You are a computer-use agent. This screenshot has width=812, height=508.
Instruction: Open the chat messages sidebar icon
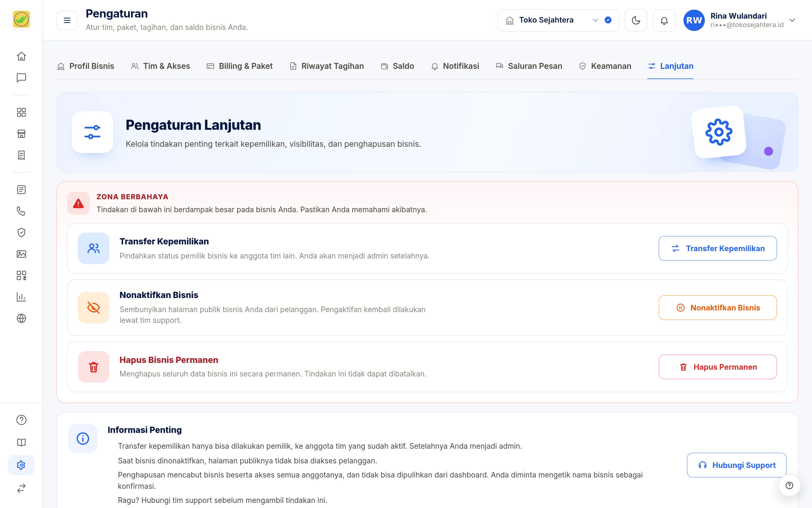coord(21,78)
